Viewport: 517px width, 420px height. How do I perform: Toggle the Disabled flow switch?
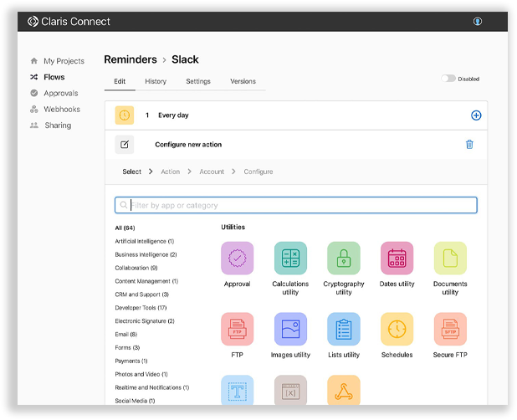tap(448, 79)
